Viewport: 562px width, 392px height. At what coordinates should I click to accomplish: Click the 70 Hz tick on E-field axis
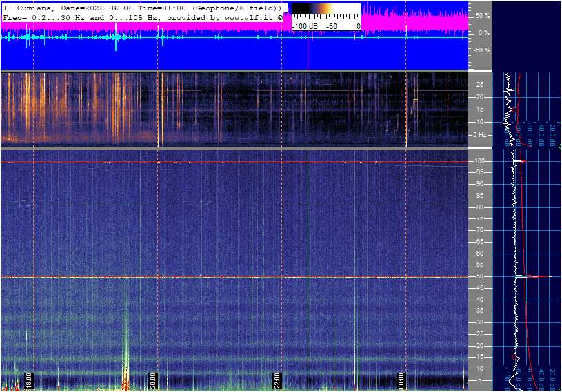click(479, 230)
